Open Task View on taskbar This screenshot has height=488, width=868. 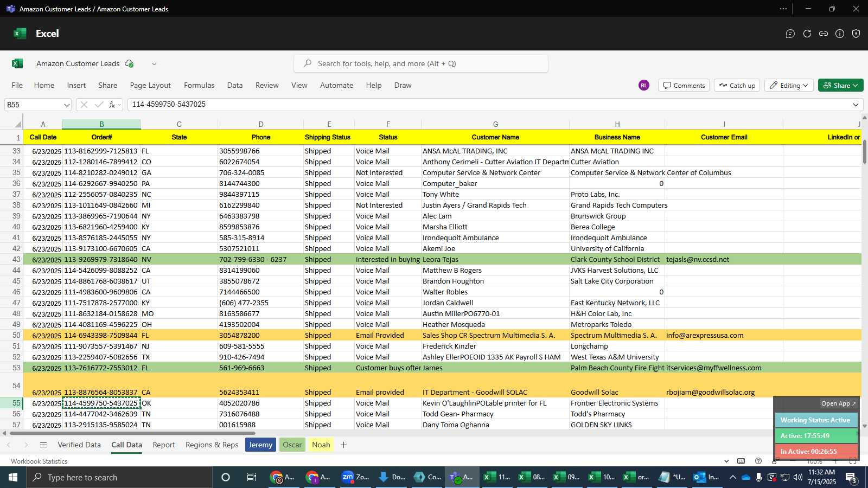click(x=251, y=477)
